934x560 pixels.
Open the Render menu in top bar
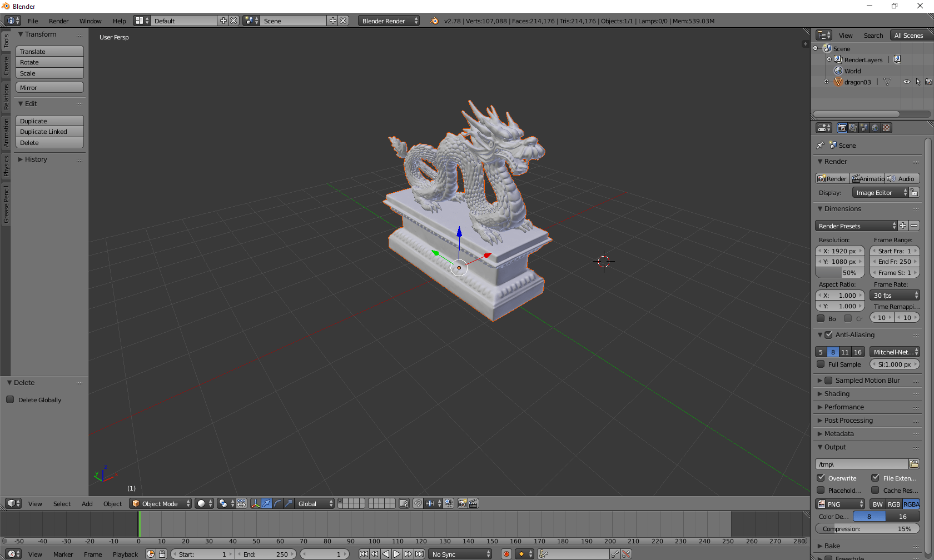point(58,21)
